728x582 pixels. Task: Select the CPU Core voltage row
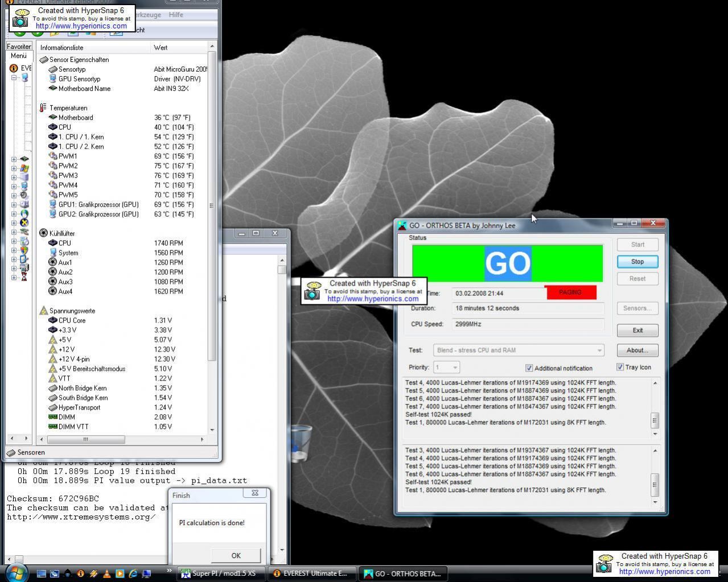coord(122,320)
